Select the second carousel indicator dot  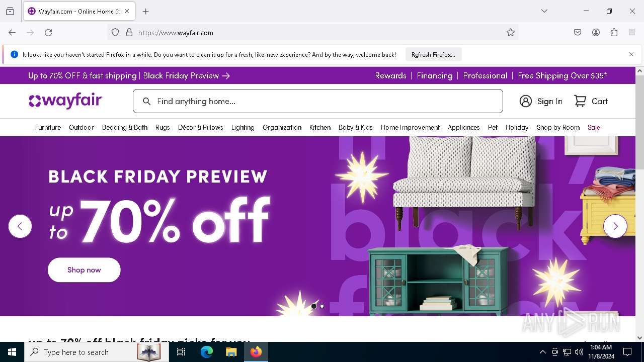(x=322, y=306)
